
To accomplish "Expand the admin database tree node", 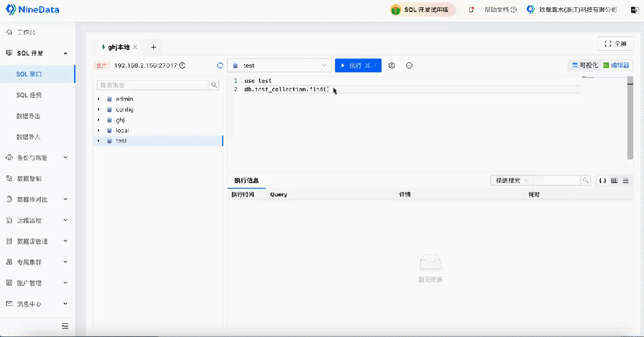I will [99, 99].
